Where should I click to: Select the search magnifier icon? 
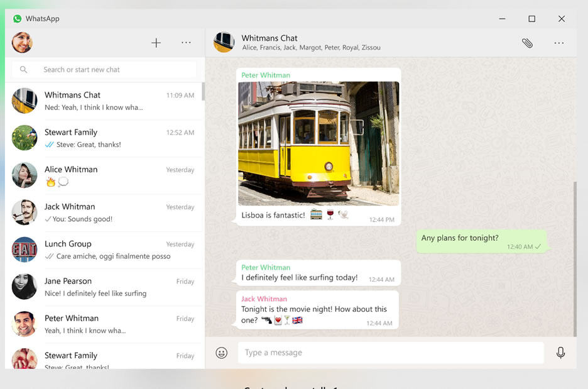coord(23,69)
